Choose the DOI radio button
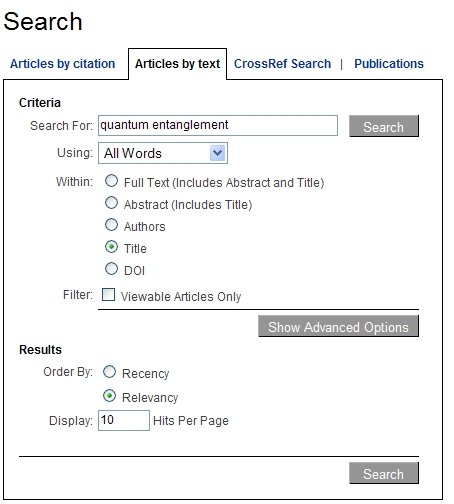Image resolution: width=454 pixels, height=504 pixels. click(111, 269)
